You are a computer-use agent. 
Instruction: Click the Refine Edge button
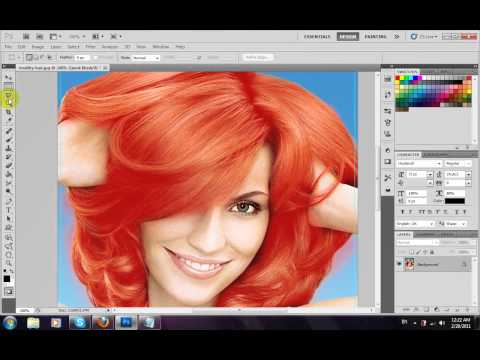pyautogui.click(x=258, y=57)
